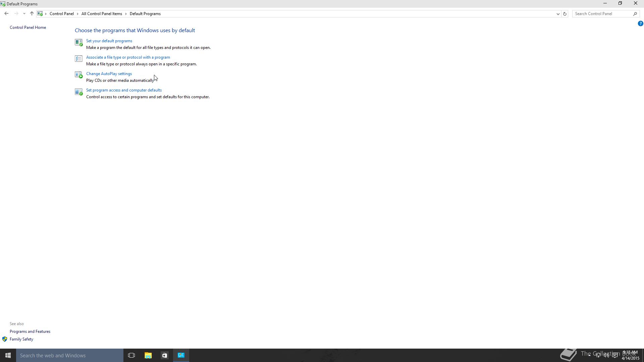Open the Windows Start button

[x=8, y=355]
